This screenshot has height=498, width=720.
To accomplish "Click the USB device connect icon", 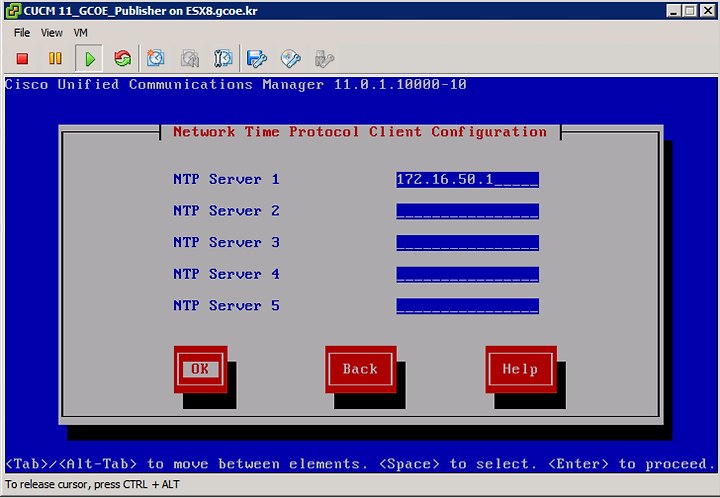I will (x=324, y=58).
